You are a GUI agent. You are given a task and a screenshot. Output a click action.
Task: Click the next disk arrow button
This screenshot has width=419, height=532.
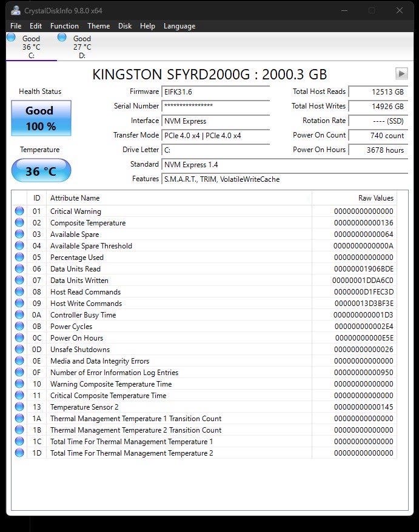[x=401, y=74]
